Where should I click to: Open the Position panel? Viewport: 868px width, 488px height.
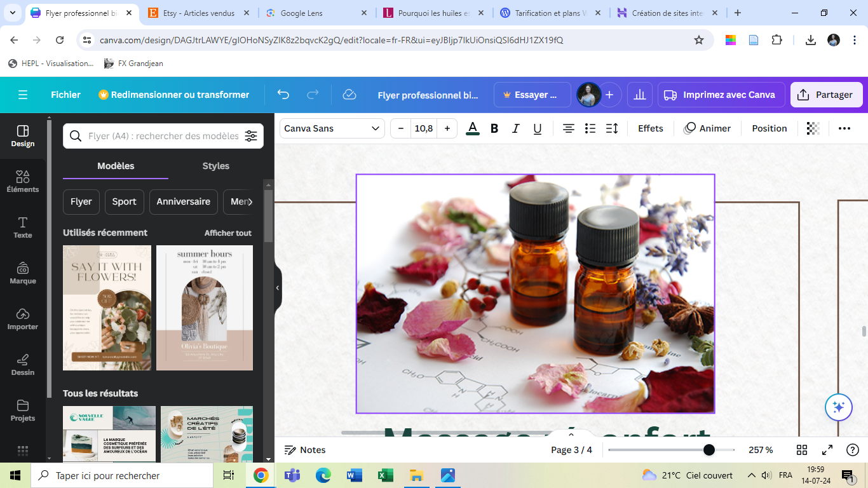[x=770, y=128]
